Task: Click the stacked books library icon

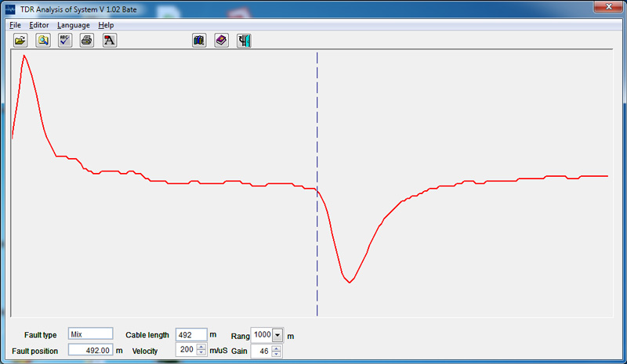Action: [x=199, y=41]
